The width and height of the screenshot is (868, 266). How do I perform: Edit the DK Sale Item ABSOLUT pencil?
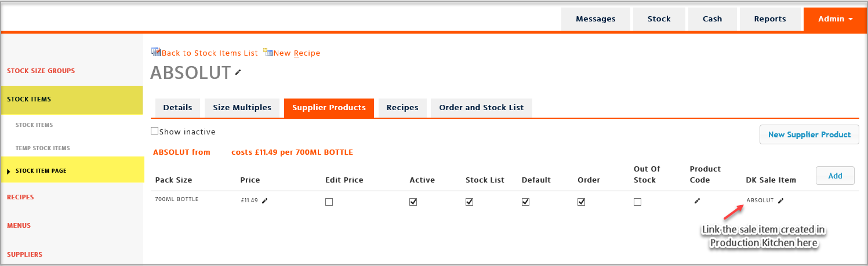(780, 201)
